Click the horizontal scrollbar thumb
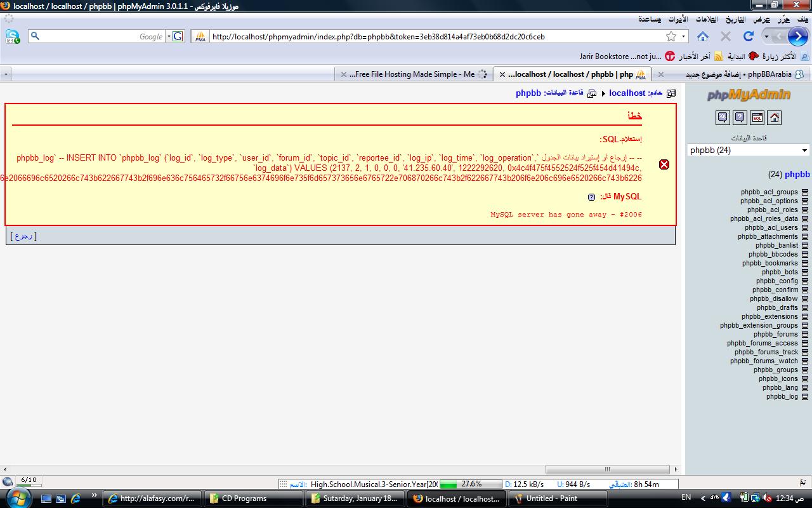812x508 pixels. pyautogui.click(x=607, y=469)
